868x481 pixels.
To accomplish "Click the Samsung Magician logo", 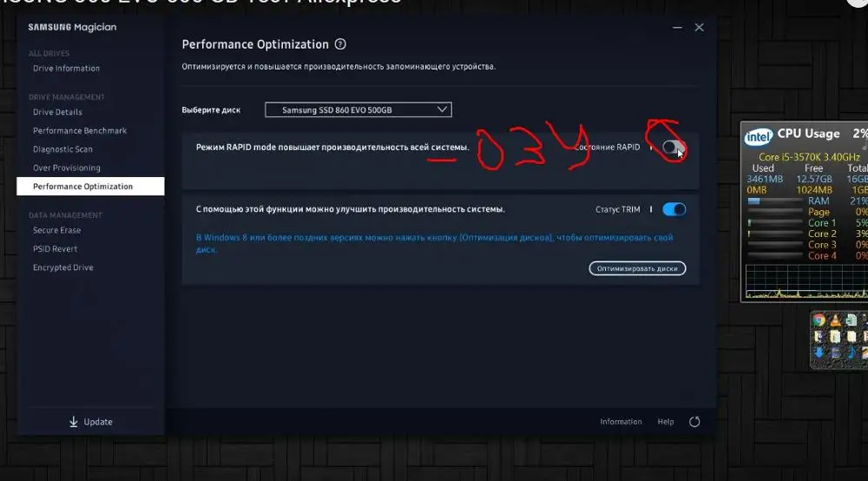I will [x=72, y=27].
